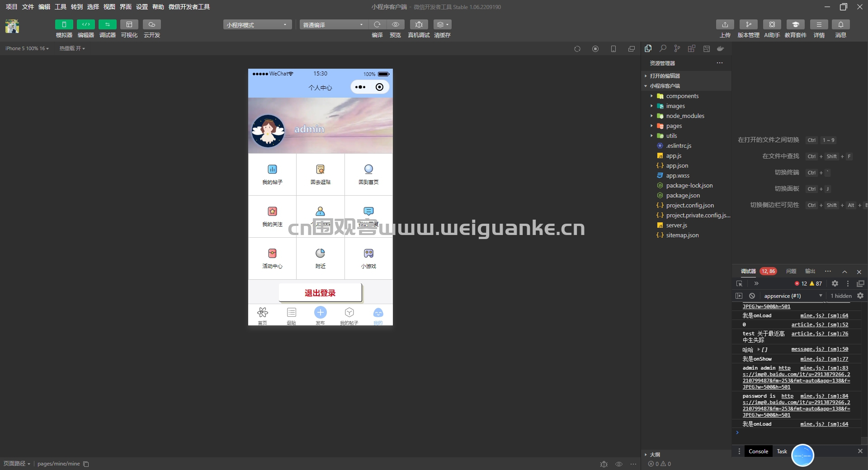The image size is (868, 470).
Task: Collapse the mini program client root folder
Action: pyautogui.click(x=686, y=86)
